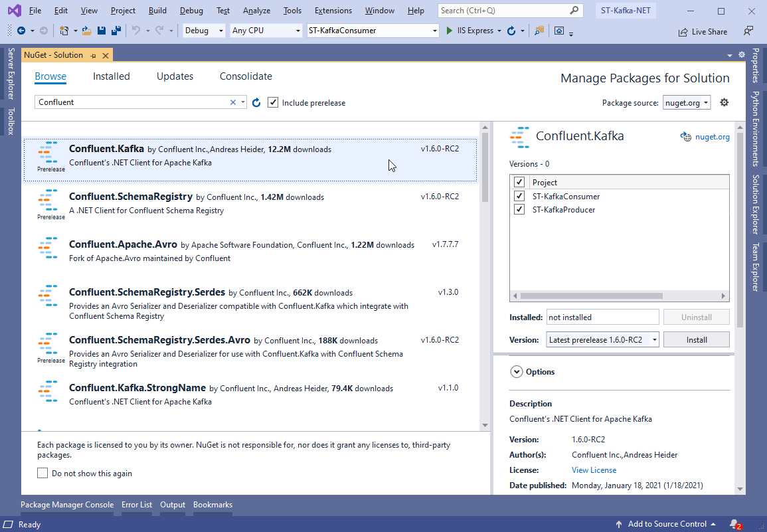
Task: Open the IIS Express dropdown arrow
Action: (499, 31)
